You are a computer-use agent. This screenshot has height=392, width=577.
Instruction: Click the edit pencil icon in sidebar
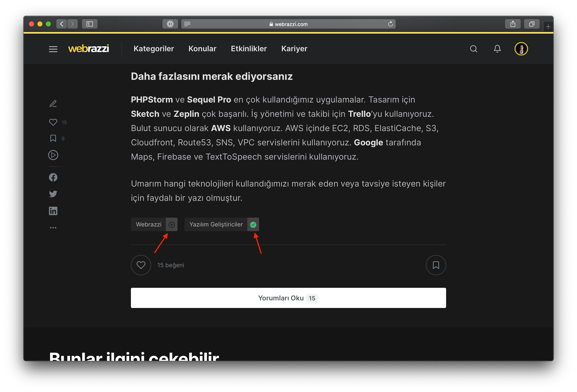pos(53,104)
